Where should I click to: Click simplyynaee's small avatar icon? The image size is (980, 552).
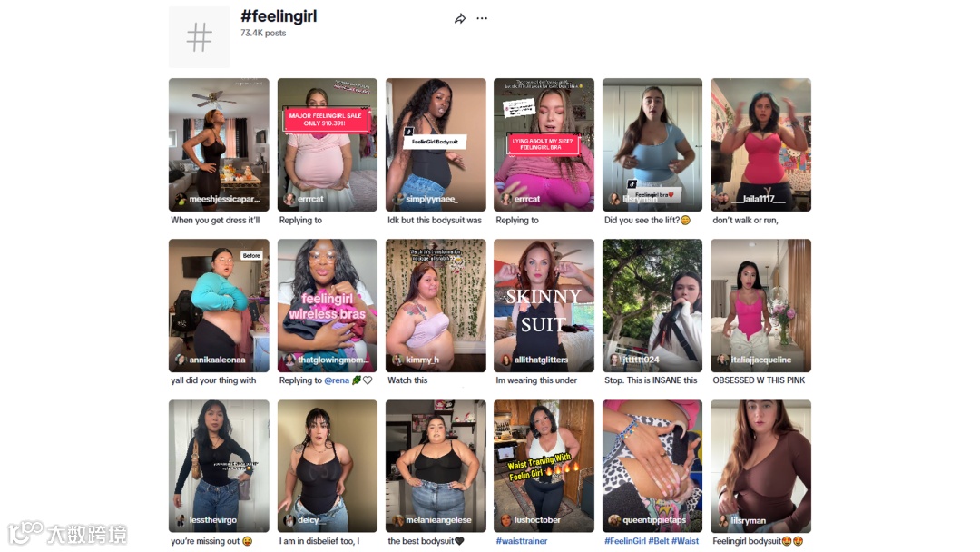tap(398, 199)
